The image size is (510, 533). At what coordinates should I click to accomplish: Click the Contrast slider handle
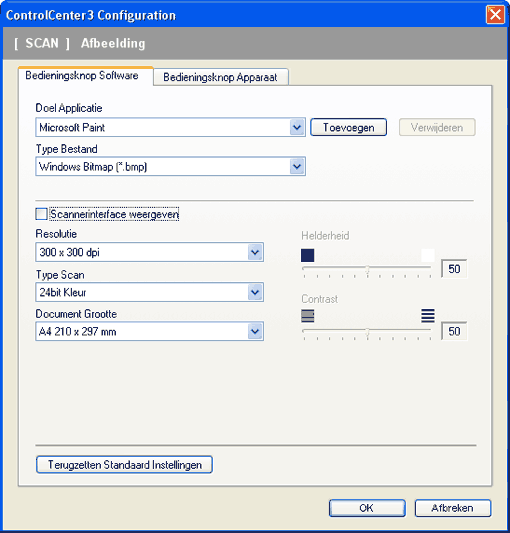click(368, 332)
